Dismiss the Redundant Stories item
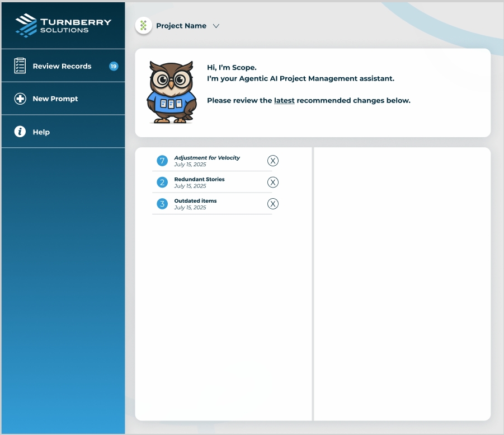This screenshot has width=504, height=435. click(272, 183)
